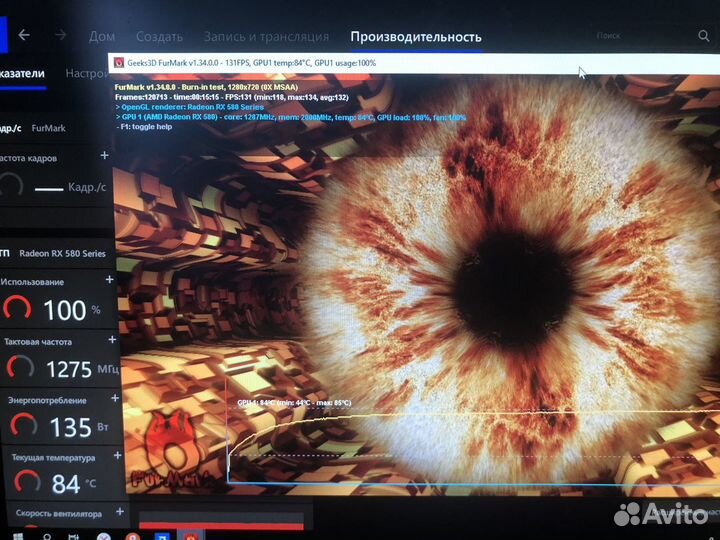
Task: Expand the Скорость вентилятора metric with plus
Action: [120, 511]
